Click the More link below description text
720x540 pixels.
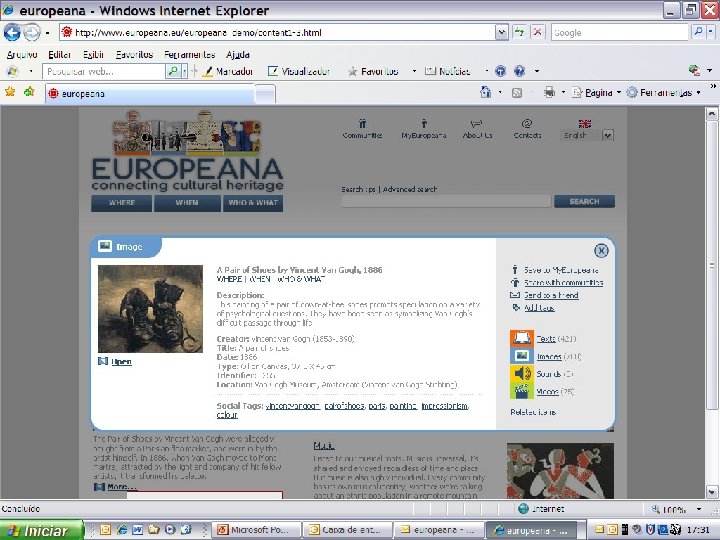coord(122,486)
